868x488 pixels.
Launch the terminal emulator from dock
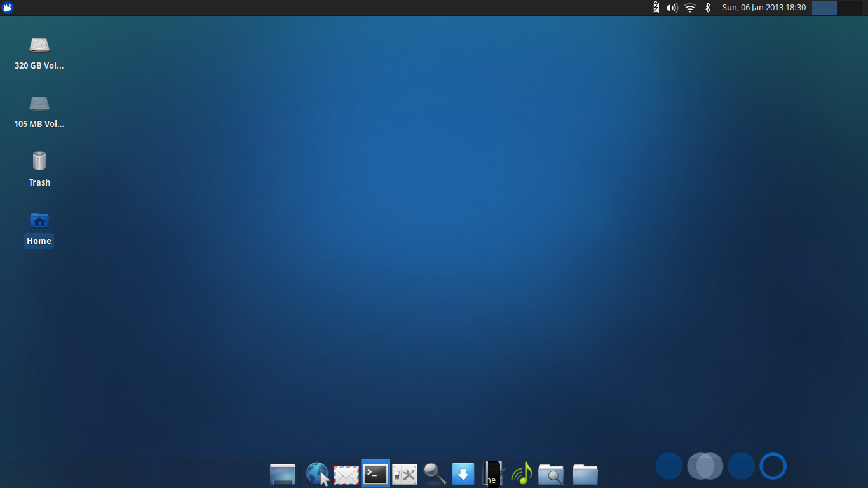376,474
